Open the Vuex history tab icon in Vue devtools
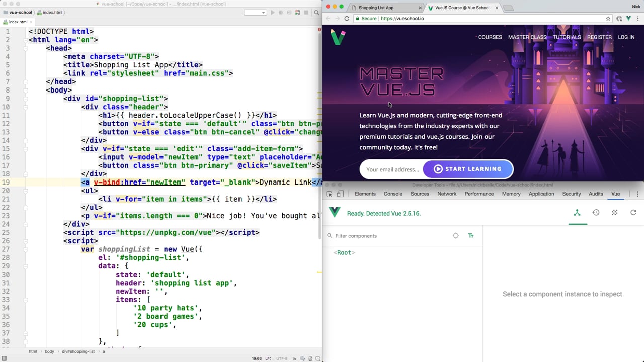 (596, 213)
